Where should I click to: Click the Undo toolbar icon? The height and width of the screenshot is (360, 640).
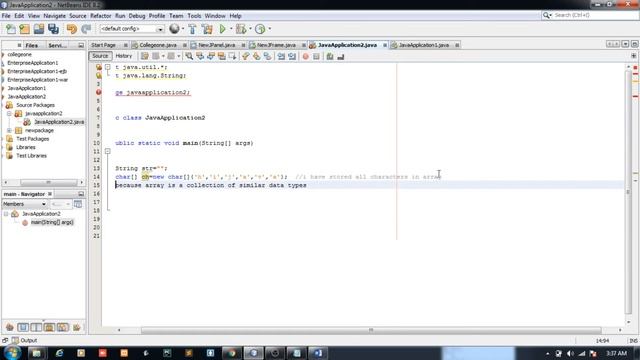point(72,29)
